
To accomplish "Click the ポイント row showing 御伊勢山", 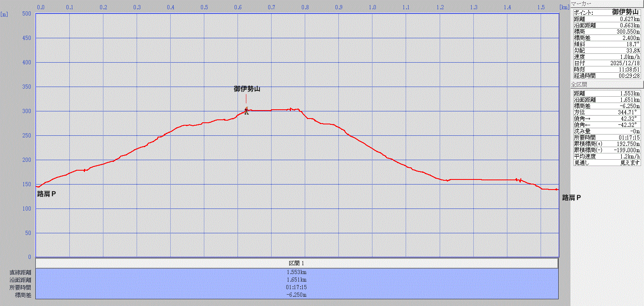I will tap(607, 12).
